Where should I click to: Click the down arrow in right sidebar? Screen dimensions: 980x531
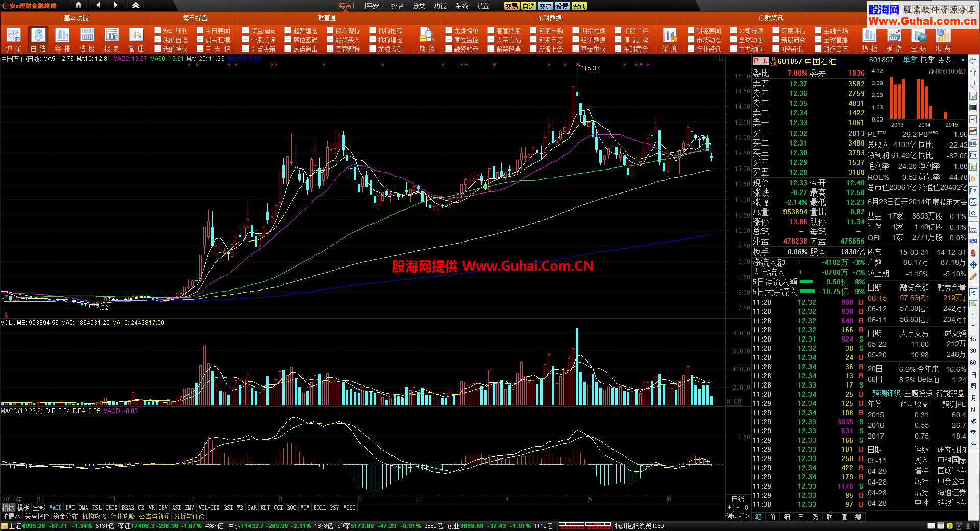click(973, 84)
